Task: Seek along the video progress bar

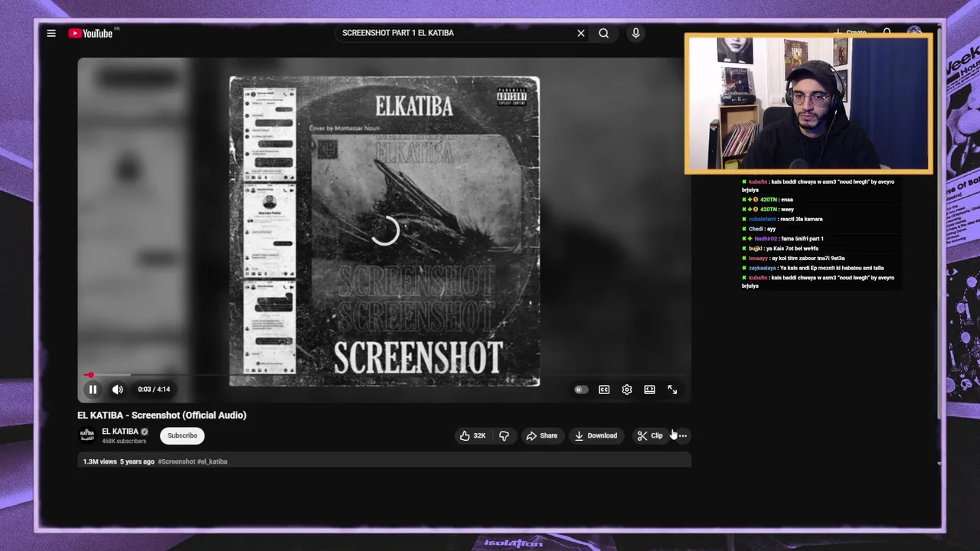Action: click(384, 375)
